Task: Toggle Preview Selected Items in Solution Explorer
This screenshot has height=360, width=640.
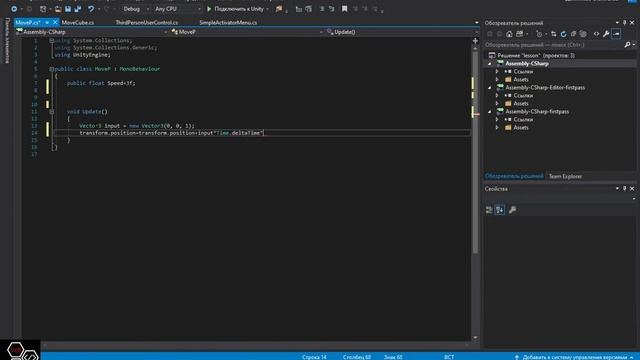Action: point(616,34)
